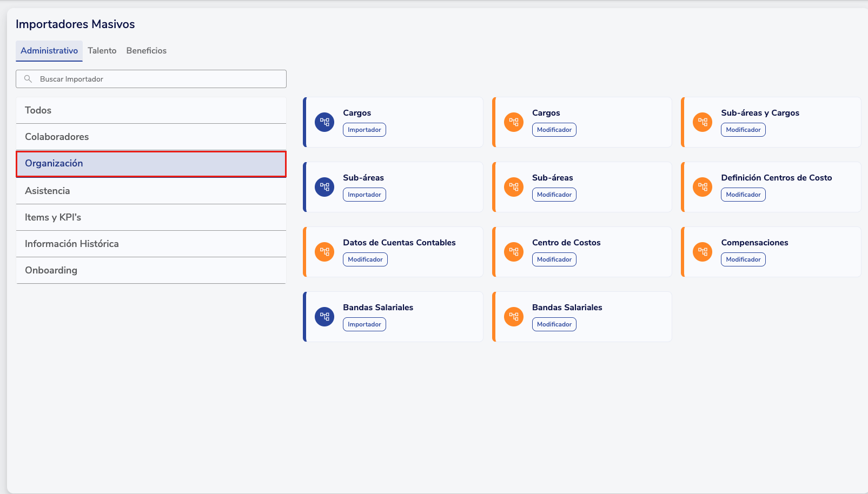Click the Definición Centros de Costo icon

click(x=703, y=187)
